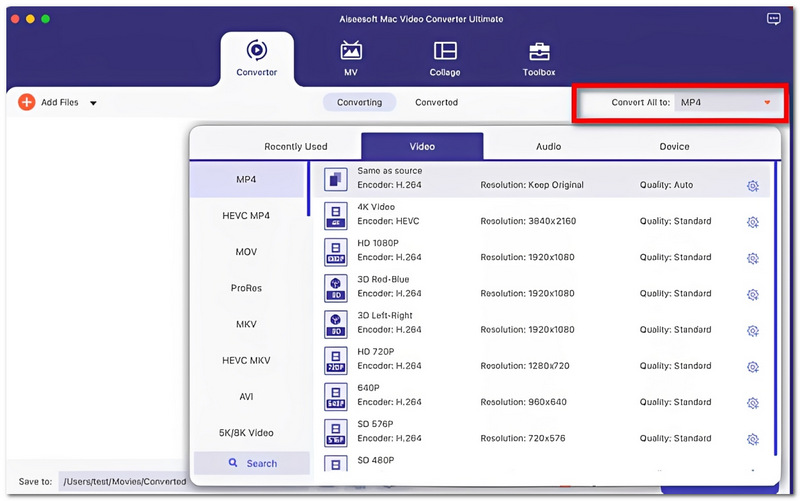Click the Same as source preset icon

pyautogui.click(x=336, y=180)
